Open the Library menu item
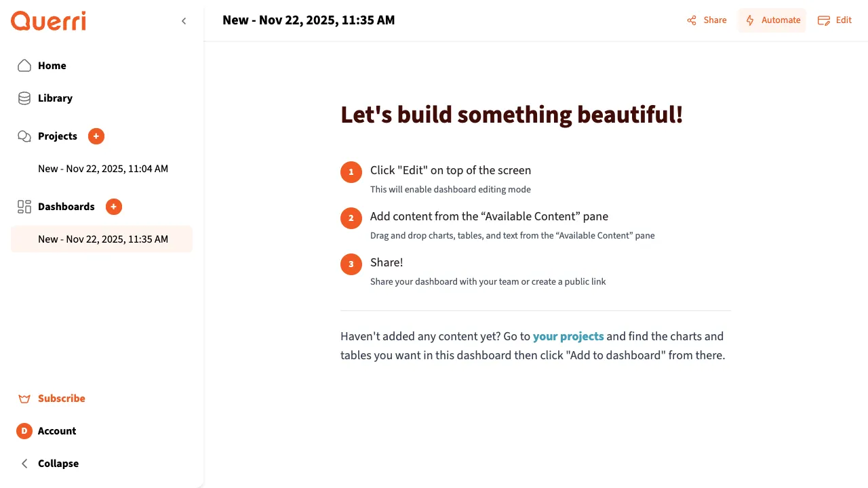 pyautogui.click(x=55, y=98)
